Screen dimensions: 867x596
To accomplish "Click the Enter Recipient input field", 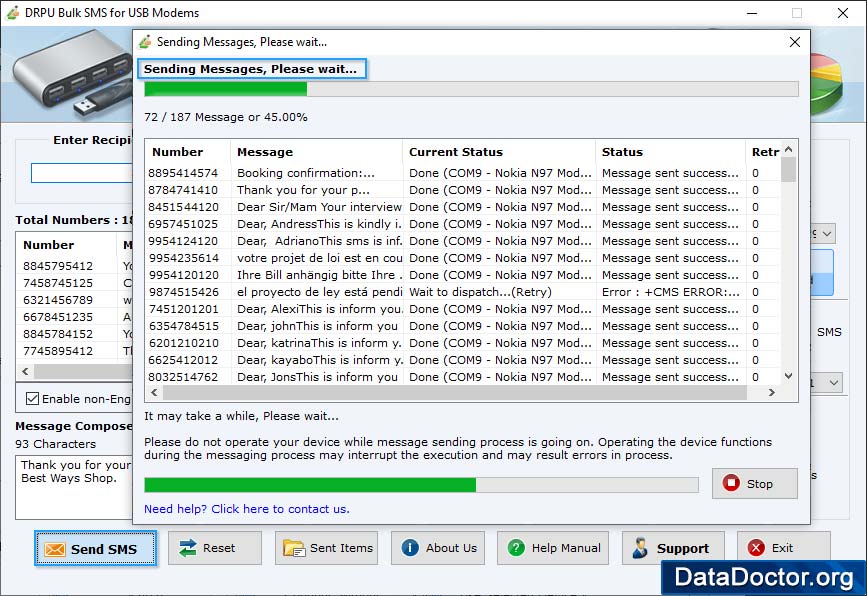I will 82,173.
